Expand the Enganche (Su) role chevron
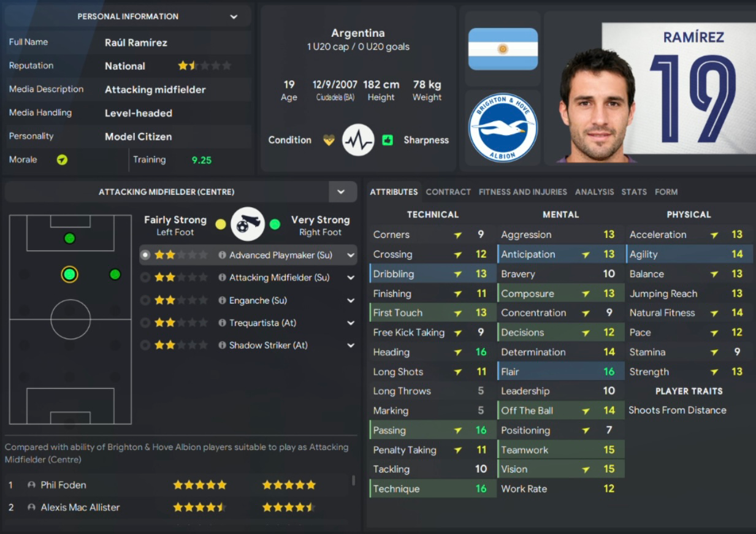This screenshot has width=756, height=534. (351, 300)
